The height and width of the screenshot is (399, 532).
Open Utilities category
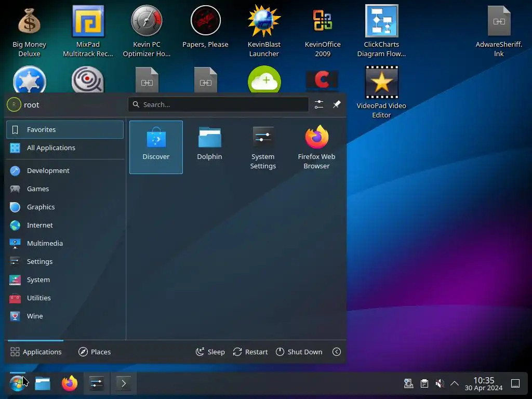[65, 298]
